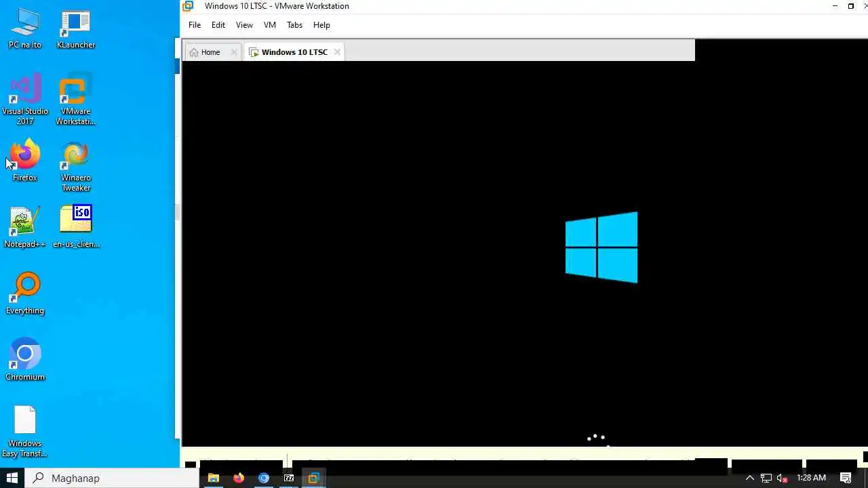Open the Winaero Tweaker shortcut
The image size is (868, 488).
tap(76, 167)
